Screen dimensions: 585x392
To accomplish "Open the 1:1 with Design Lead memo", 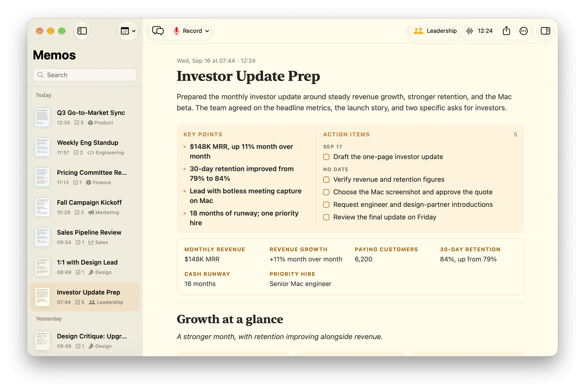I will pos(85,267).
